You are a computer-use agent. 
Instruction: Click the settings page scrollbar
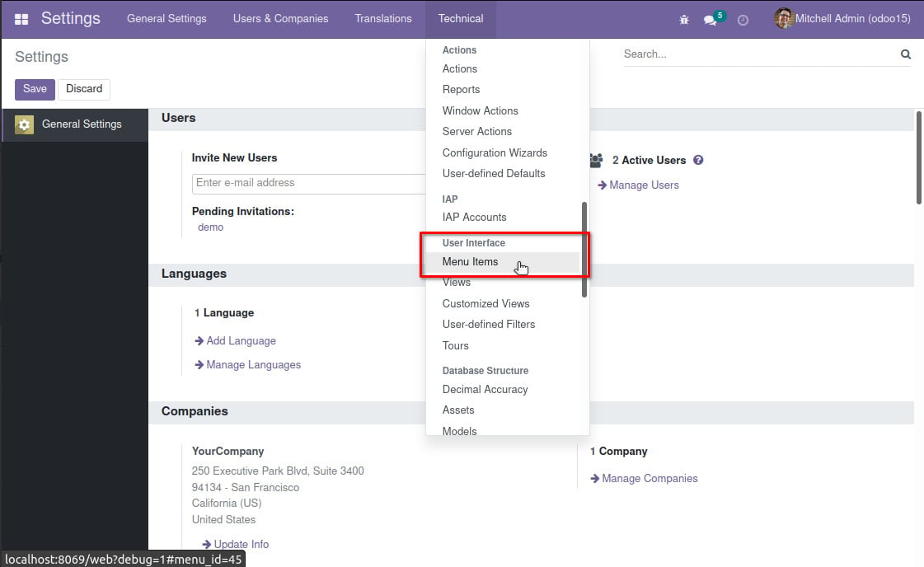pyautogui.click(x=919, y=157)
